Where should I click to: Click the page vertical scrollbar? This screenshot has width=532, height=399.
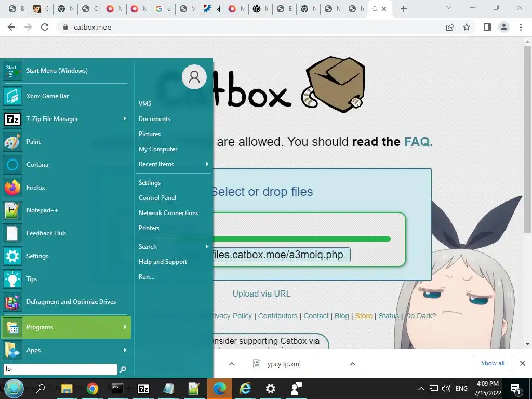[527, 139]
